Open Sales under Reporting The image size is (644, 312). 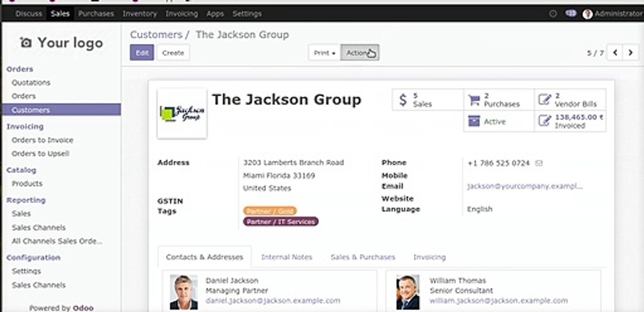coord(21,213)
